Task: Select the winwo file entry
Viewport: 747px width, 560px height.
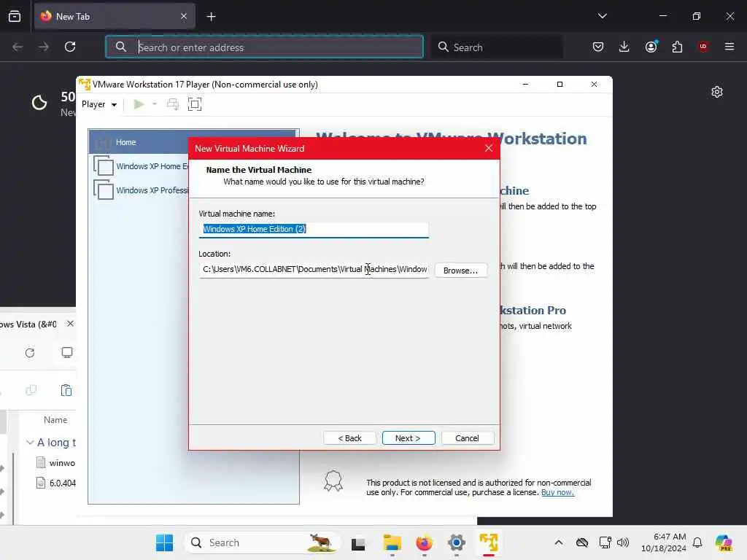Action: click(x=55, y=463)
